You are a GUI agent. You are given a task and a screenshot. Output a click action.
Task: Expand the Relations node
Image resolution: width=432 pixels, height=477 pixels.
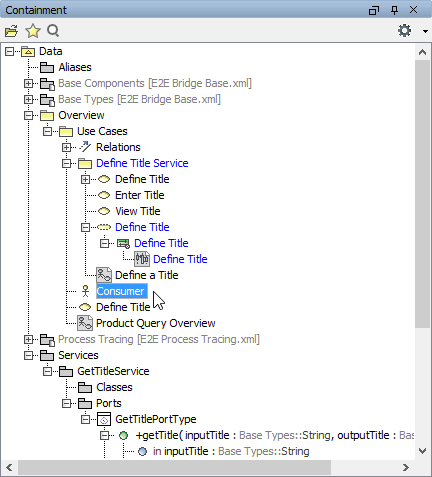[x=67, y=147]
